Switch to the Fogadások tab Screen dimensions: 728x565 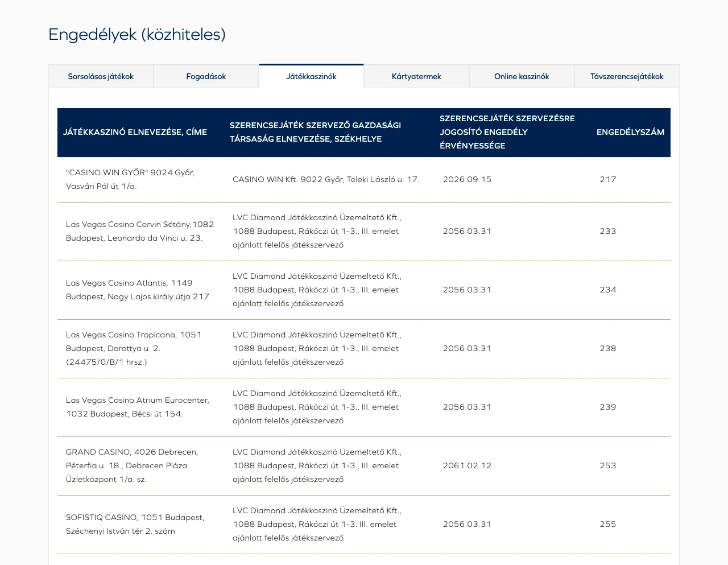(x=206, y=76)
